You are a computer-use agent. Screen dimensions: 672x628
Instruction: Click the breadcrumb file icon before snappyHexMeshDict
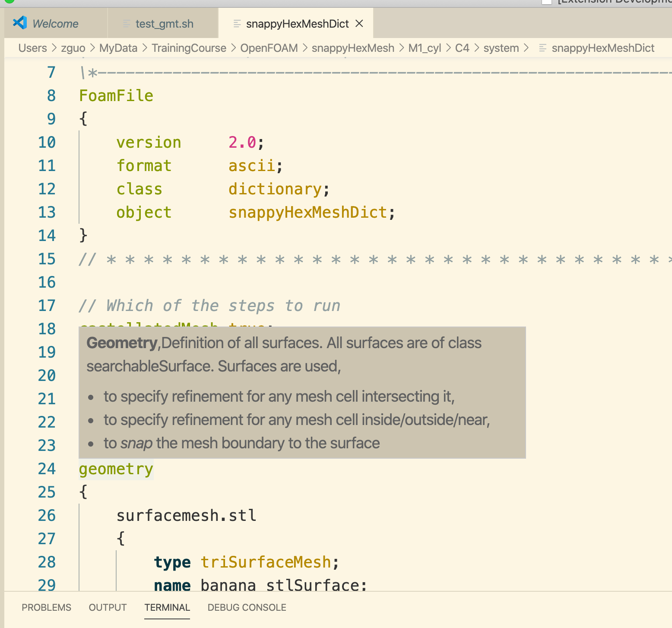[x=543, y=48]
